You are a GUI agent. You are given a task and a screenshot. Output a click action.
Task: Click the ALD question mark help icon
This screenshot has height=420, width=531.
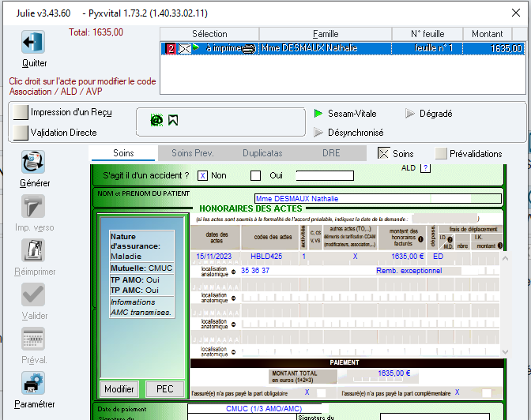425,168
